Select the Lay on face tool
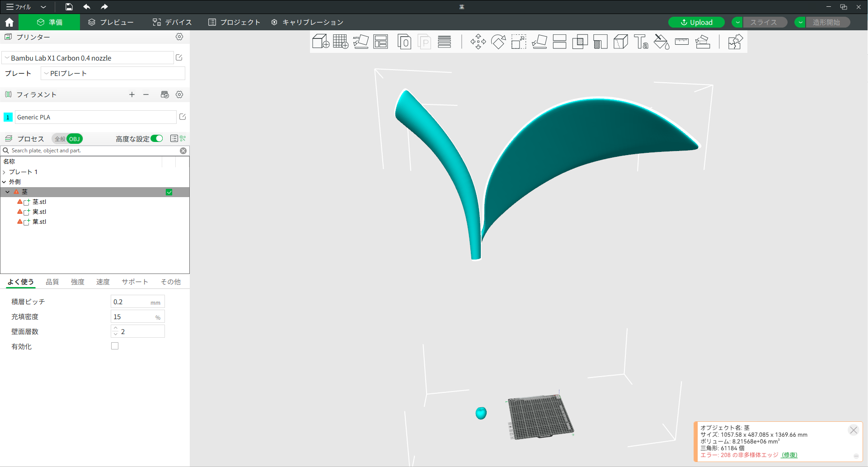Screen dimensions: 868x467 (x=540, y=42)
